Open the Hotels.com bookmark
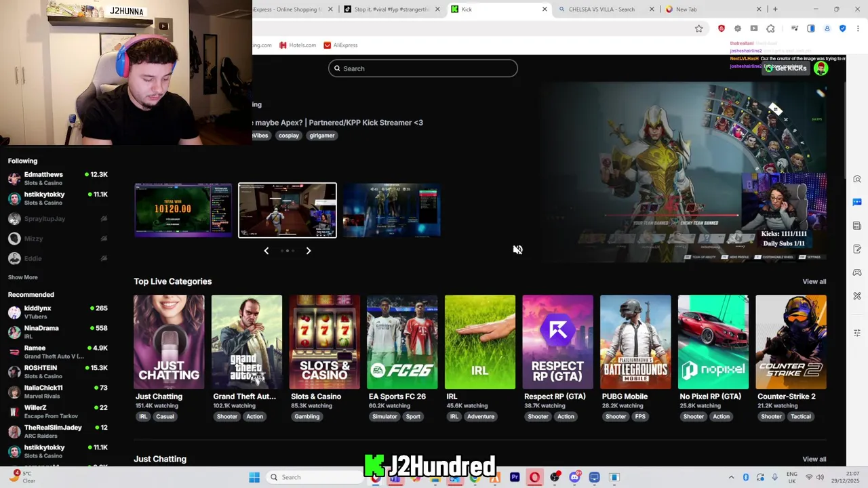Image resolution: width=868 pixels, height=488 pixels. tap(297, 45)
